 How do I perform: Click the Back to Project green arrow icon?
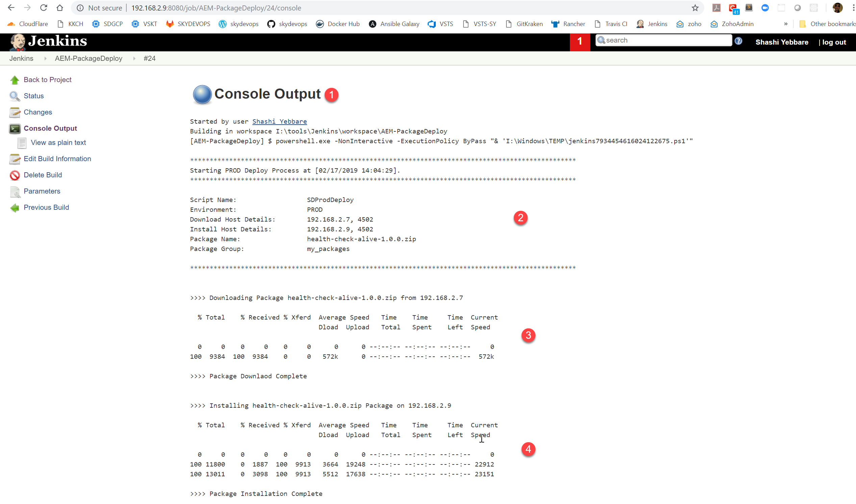(15, 80)
